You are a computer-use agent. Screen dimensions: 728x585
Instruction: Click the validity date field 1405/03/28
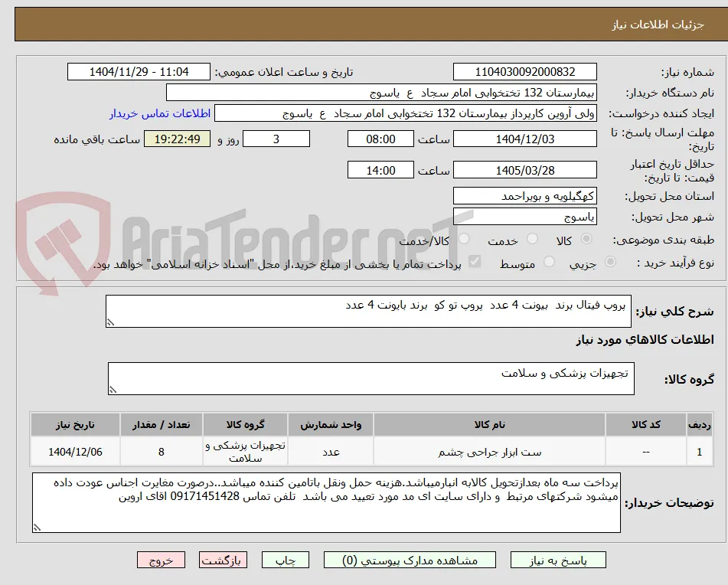(524, 170)
